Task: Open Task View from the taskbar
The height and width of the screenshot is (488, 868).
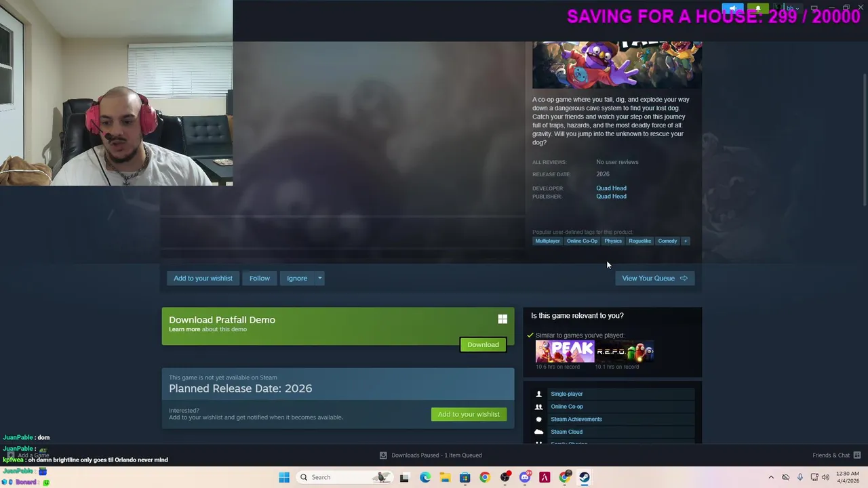Action: pos(404,477)
